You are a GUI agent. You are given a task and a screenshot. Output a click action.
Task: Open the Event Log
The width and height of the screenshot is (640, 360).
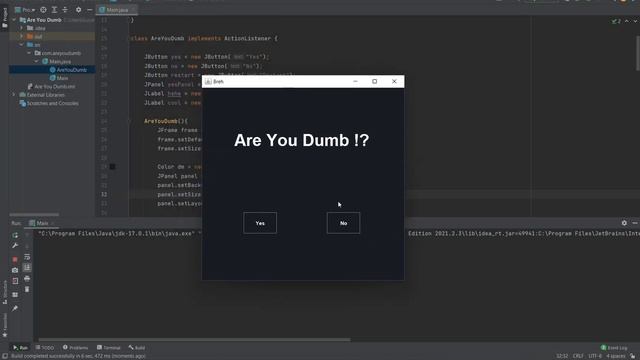tap(614, 348)
